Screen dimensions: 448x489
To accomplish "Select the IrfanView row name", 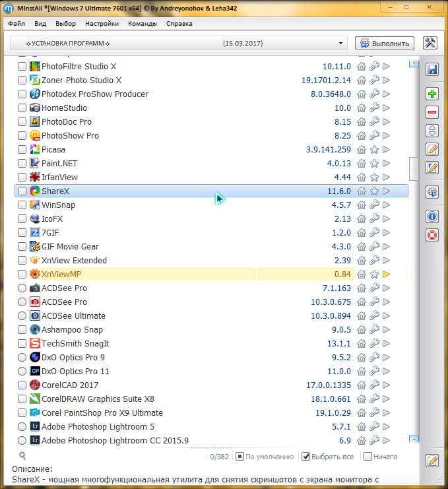I will tap(59, 177).
